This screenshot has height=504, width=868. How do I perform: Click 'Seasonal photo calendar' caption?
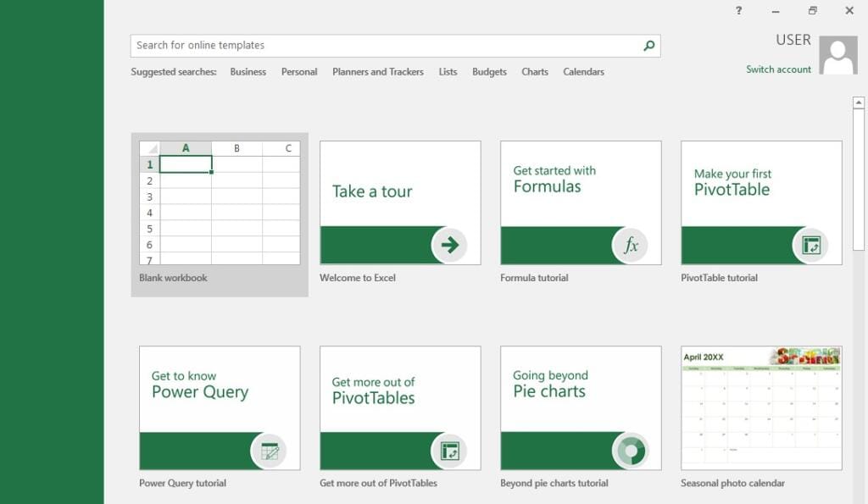click(732, 483)
